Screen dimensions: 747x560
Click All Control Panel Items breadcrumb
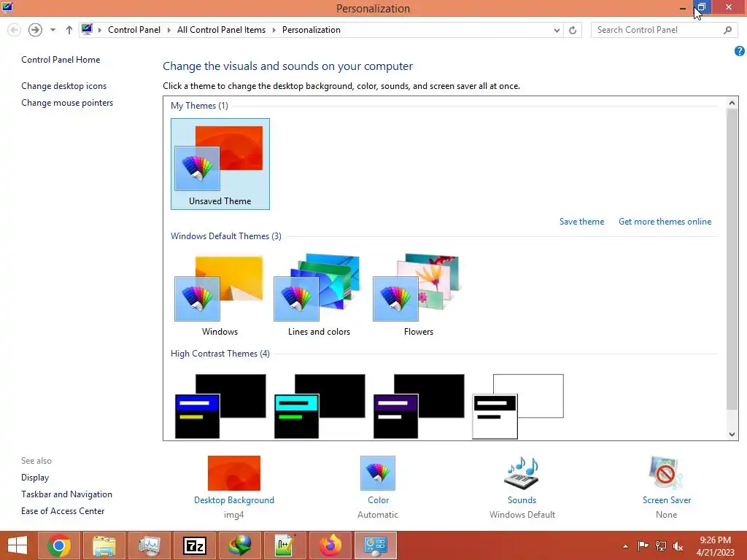(x=221, y=29)
